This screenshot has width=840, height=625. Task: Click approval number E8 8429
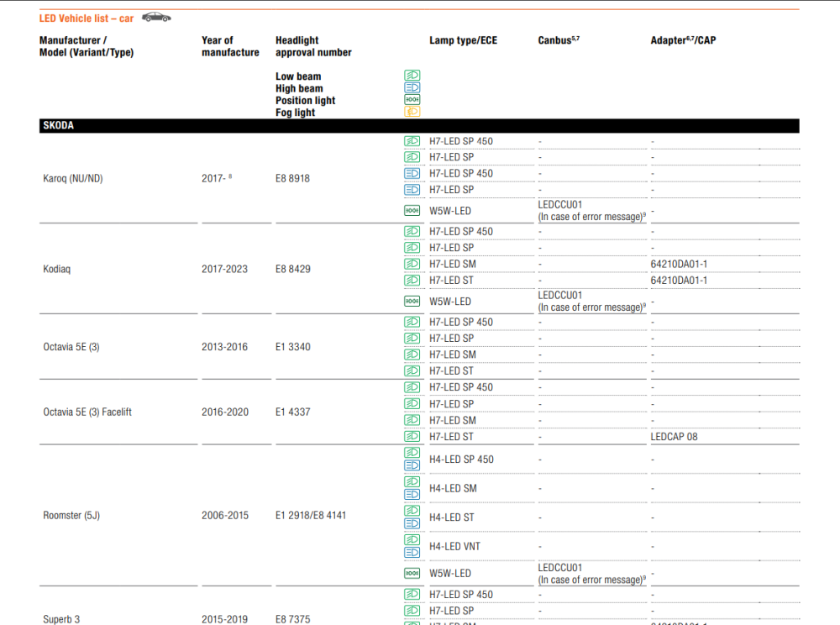pos(293,269)
